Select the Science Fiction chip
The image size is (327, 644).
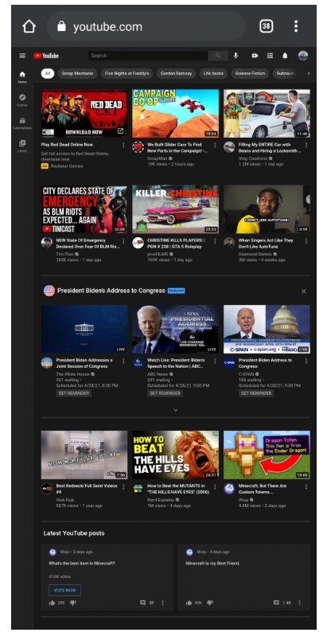[250, 73]
